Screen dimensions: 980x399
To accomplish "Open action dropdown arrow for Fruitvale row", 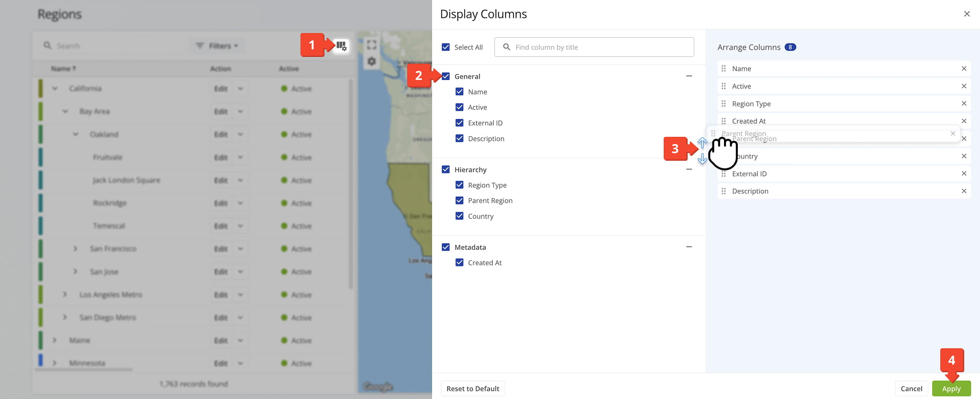I will click(x=240, y=157).
